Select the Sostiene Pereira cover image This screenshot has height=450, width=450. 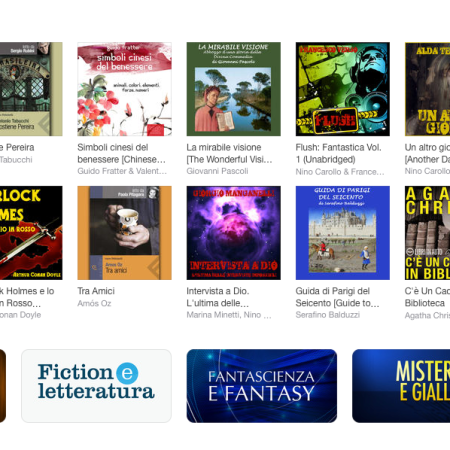click(31, 89)
